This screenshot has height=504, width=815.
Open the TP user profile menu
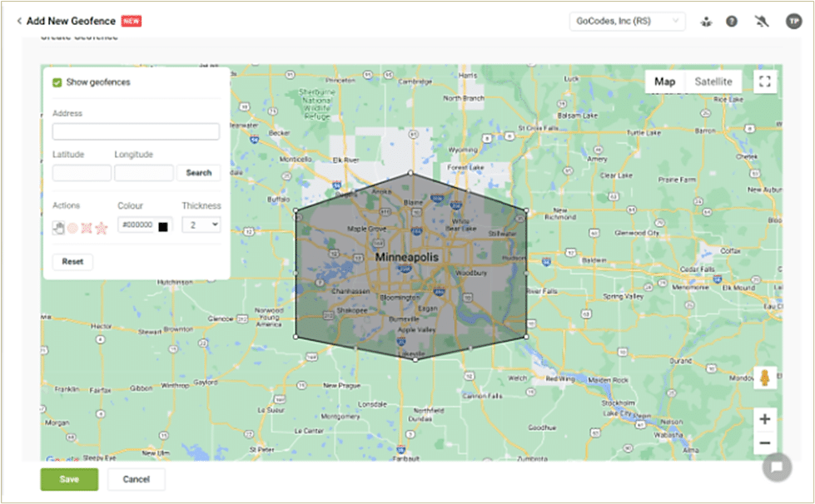tap(793, 22)
